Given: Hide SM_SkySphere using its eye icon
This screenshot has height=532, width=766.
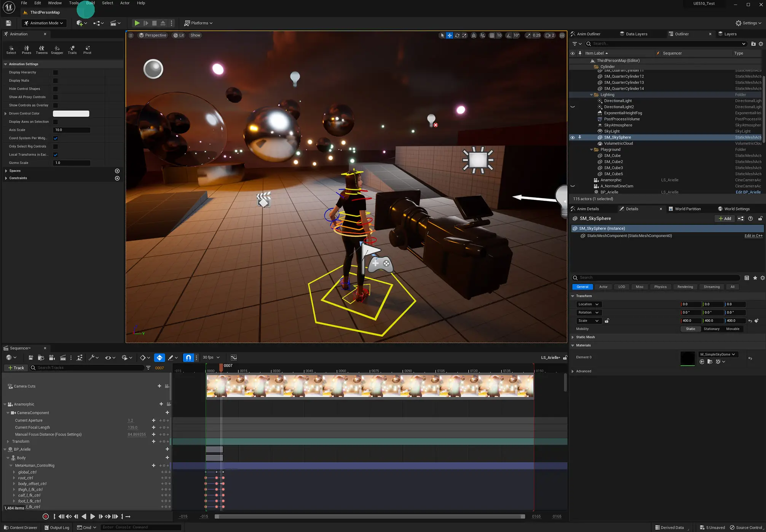Looking at the screenshot, I should click(572, 137).
